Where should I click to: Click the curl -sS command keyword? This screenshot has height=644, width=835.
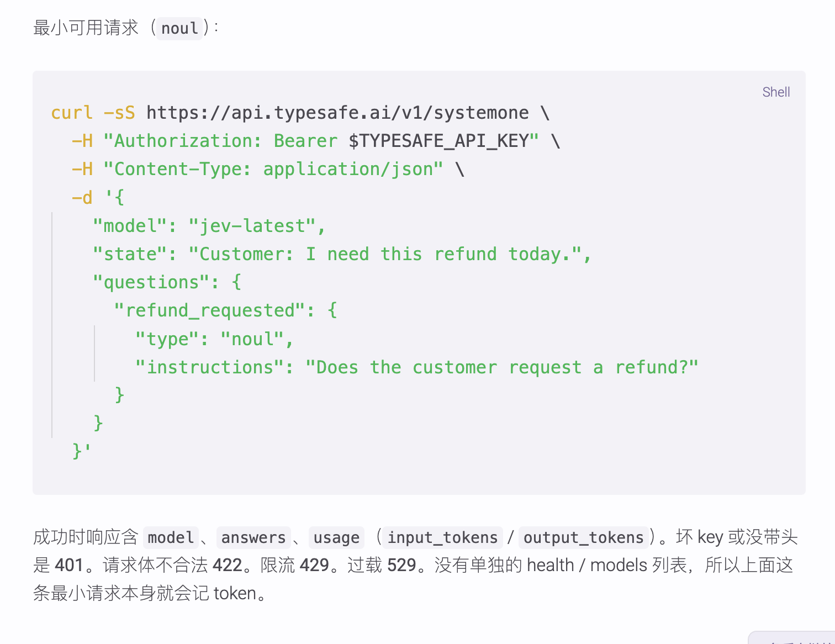coord(93,113)
